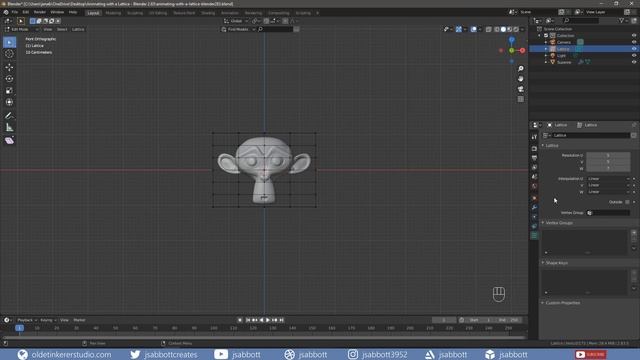This screenshot has height=360, width=640.
Task: Switch to the Modeling workspace tab
Action: click(x=113, y=13)
